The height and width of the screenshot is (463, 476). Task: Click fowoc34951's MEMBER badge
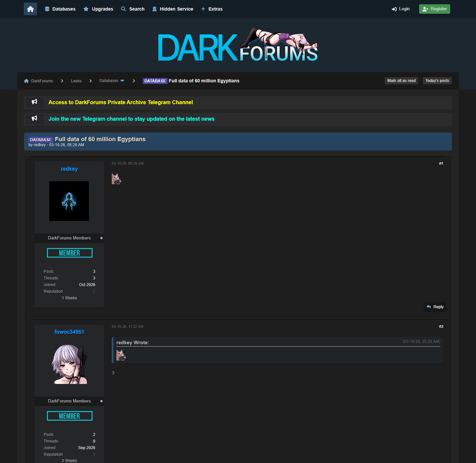pyautogui.click(x=70, y=416)
